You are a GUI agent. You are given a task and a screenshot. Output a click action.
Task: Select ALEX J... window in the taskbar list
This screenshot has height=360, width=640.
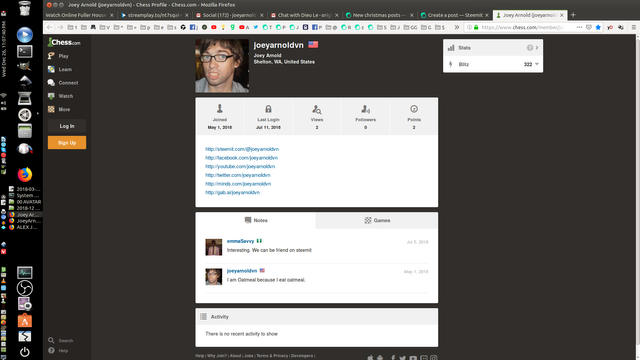click(x=25, y=227)
